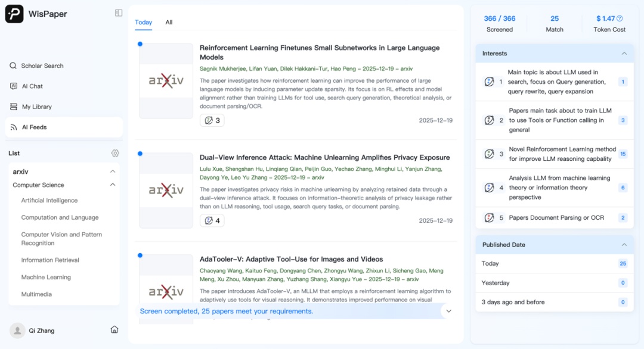Click count badge 6 on interest 4
Viewport: 644px width, 349px height.
point(623,188)
